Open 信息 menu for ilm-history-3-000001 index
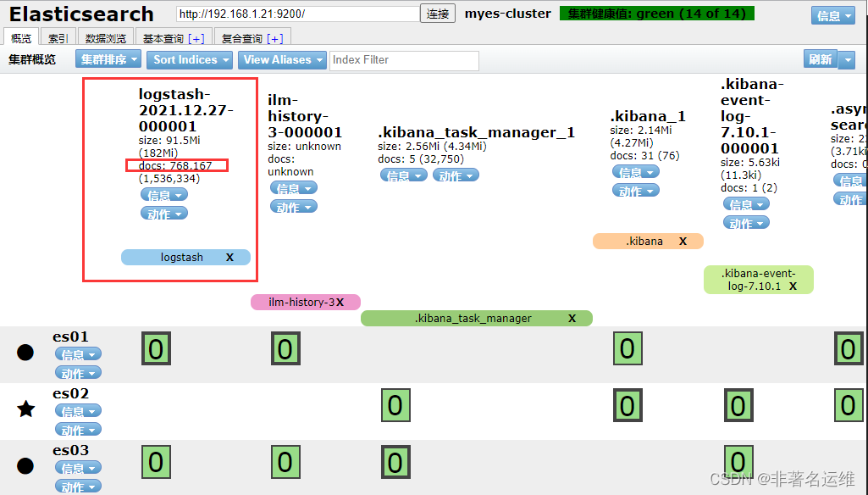The height and width of the screenshot is (495, 868). [x=294, y=188]
